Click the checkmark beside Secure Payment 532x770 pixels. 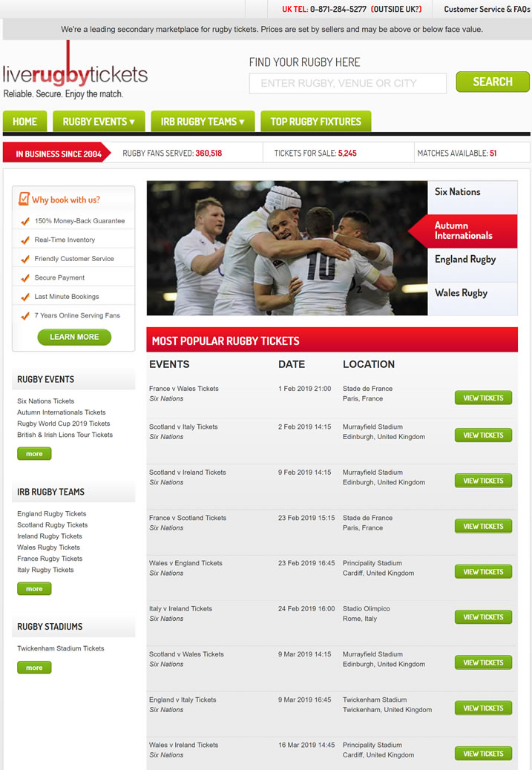pyautogui.click(x=25, y=278)
